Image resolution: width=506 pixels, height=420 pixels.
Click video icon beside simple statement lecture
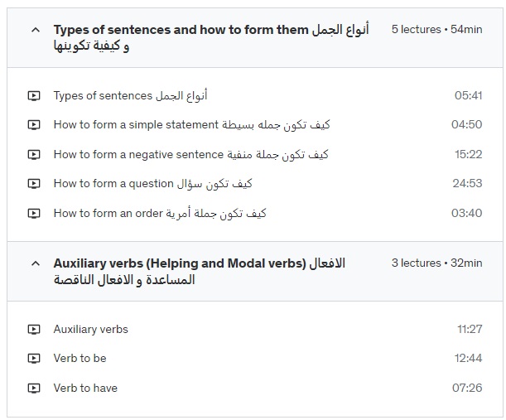tap(34, 125)
